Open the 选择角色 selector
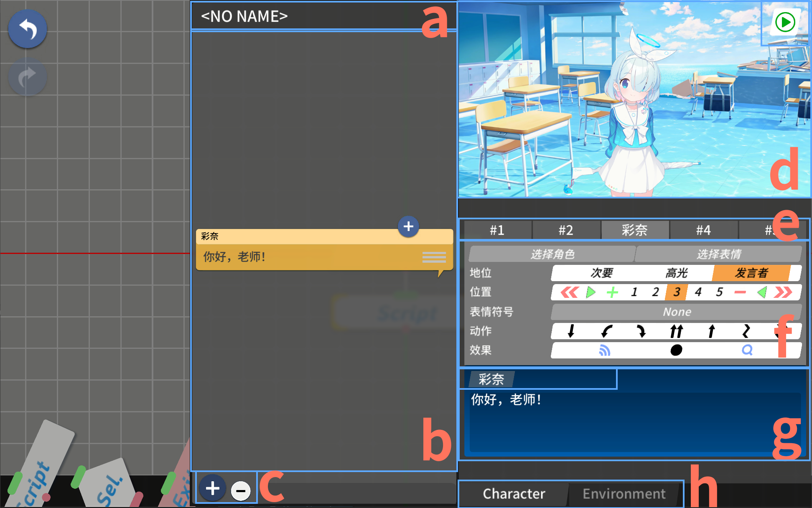Screen dimensions: 812x508 tap(552, 254)
